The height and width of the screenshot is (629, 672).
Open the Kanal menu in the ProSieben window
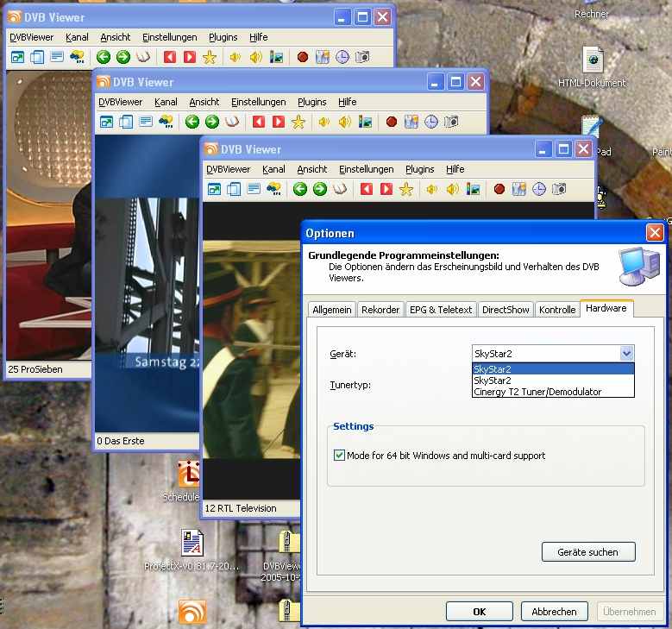pos(77,37)
